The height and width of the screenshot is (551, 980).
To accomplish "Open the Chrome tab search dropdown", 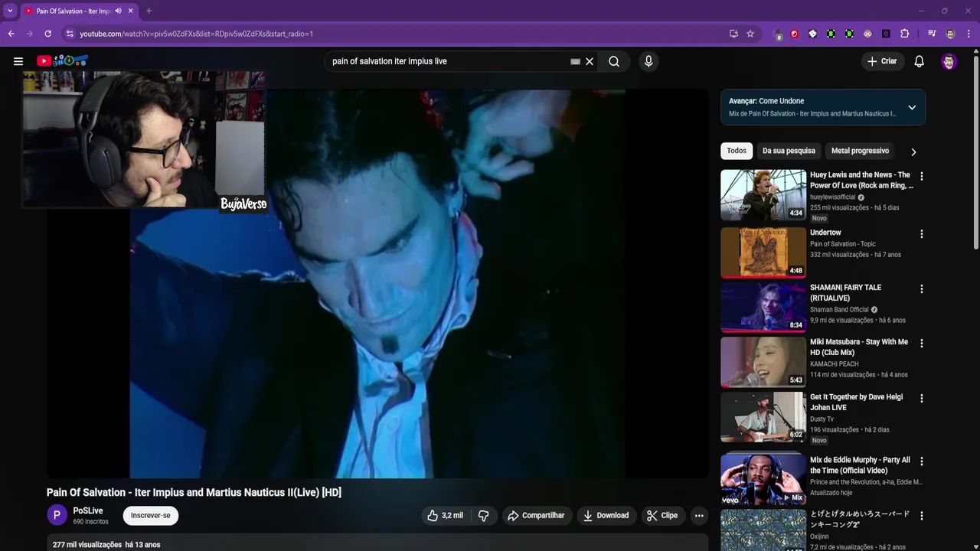I will pyautogui.click(x=10, y=11).
